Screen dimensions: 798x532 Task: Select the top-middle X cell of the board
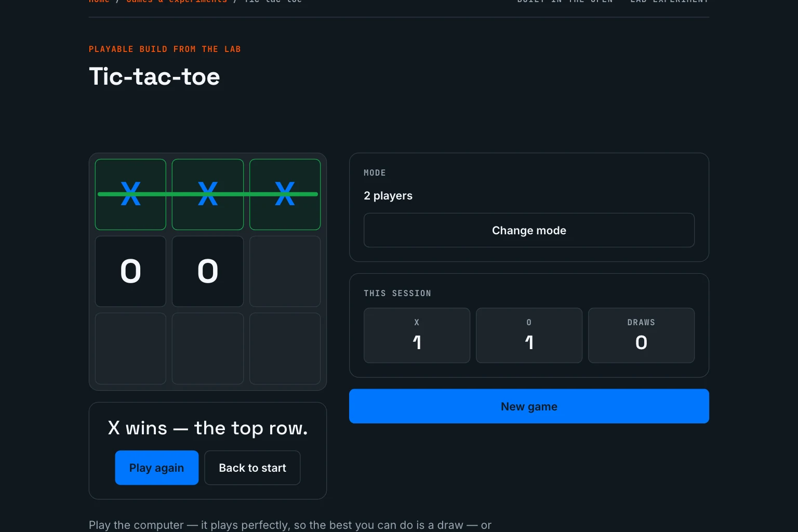tap(208, 194)
